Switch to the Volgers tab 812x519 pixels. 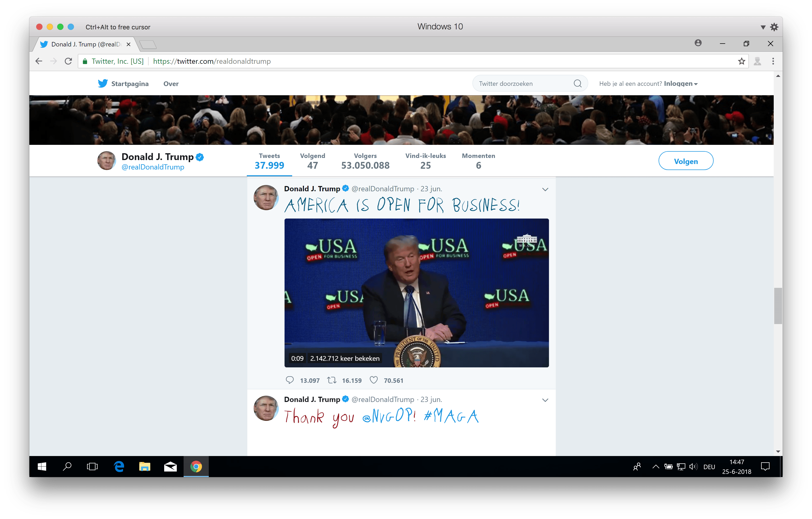pos(365,161)
